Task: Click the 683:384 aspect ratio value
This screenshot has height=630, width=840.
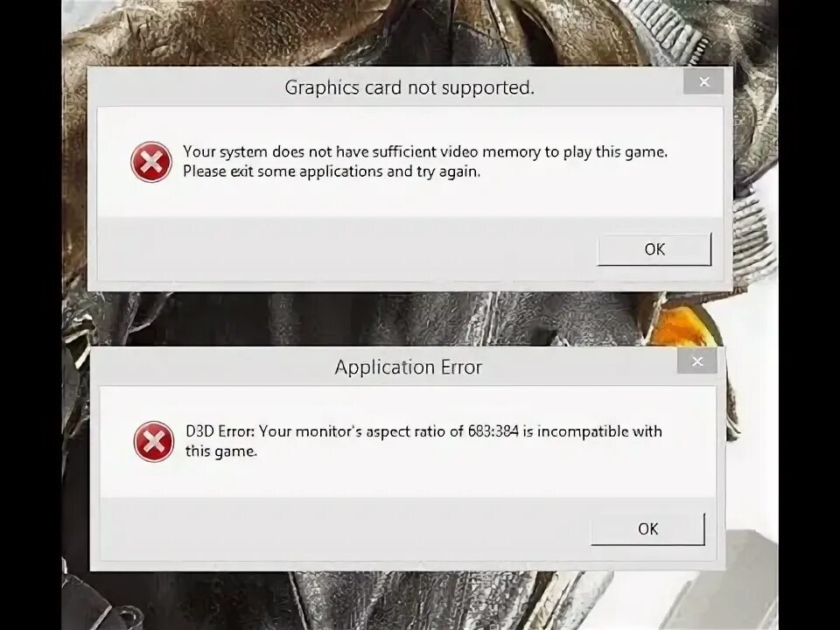Action: (493, 431)
